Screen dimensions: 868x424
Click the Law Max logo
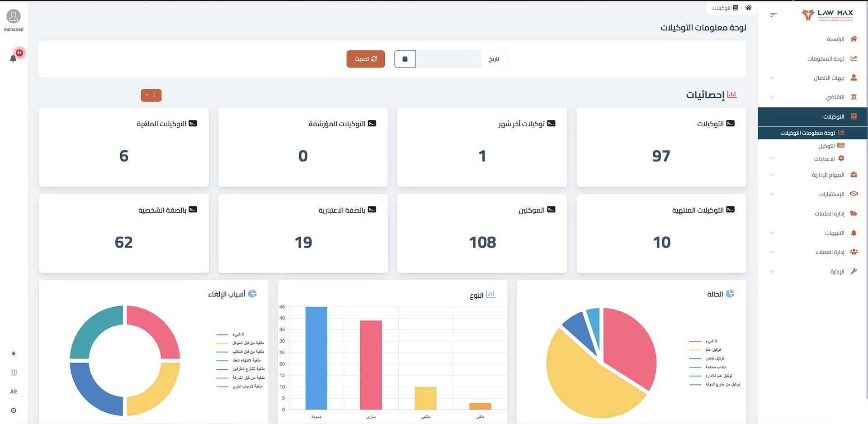coord(827,15)
